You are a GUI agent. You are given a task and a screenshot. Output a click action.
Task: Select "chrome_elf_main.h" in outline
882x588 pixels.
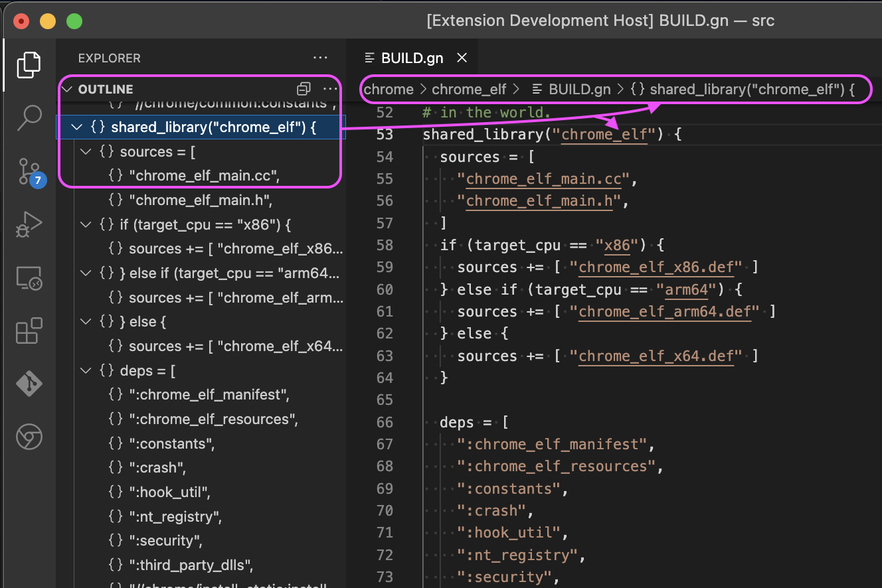pyautogui.click(x=201, y=200)
